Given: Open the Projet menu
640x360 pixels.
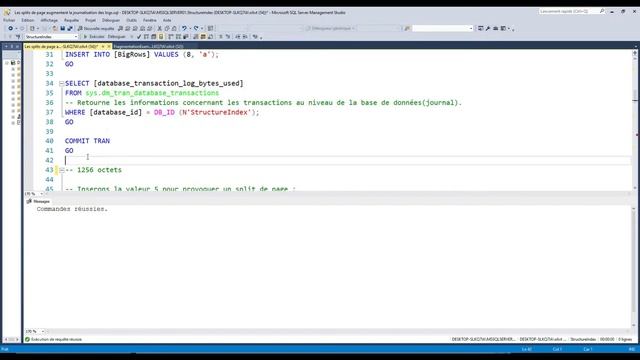Looking at the screenshot, I should pos(91,20).
